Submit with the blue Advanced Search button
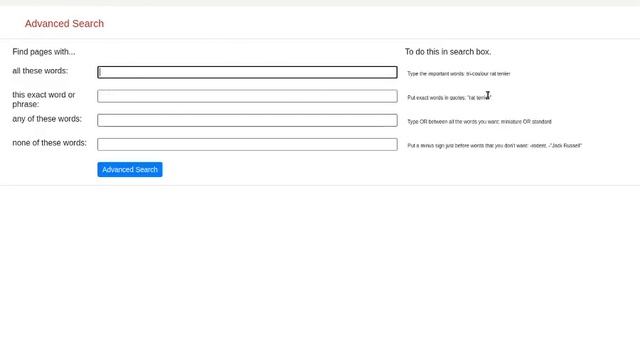Viewport: 640px width, 360px height. point(130,169)
